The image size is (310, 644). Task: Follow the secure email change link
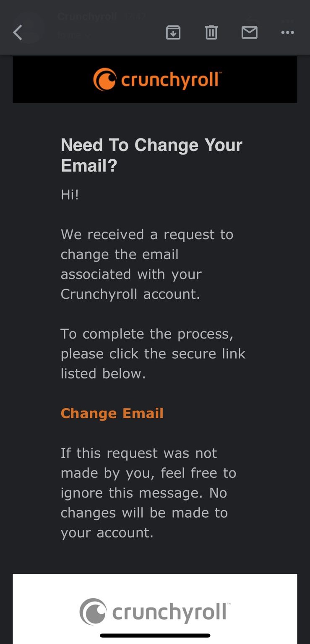pyautogui.click(x=112, y=413)
